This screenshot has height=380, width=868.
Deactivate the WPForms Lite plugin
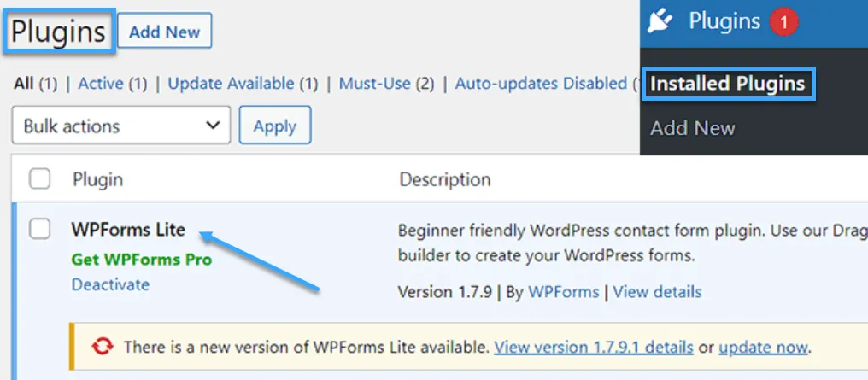pos(111,284)
